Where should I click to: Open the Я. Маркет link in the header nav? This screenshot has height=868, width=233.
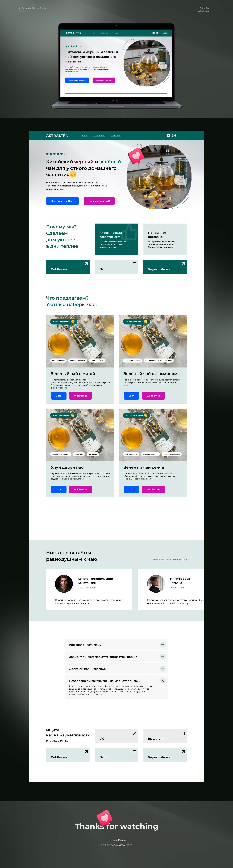(x=116, y=135)
